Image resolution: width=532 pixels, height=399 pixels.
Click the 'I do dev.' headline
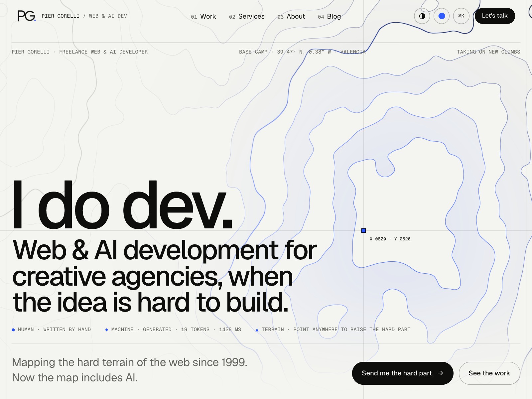122,205
